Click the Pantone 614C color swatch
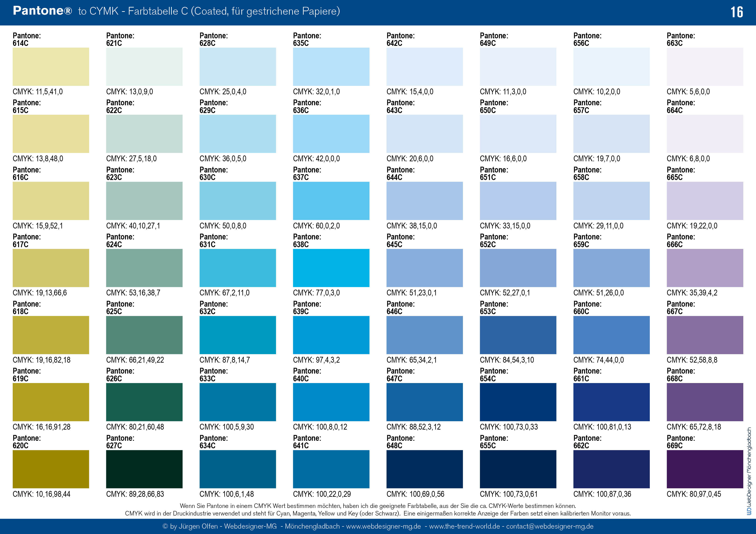 point(51,67)
